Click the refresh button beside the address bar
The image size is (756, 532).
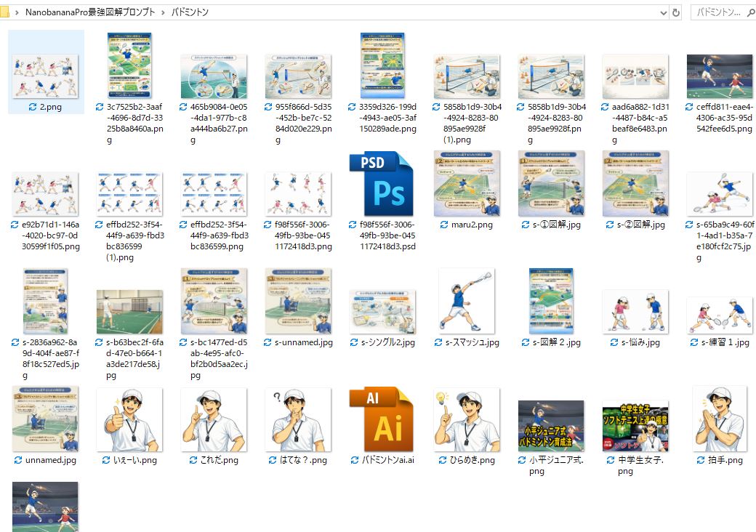[x=676, y=13]
